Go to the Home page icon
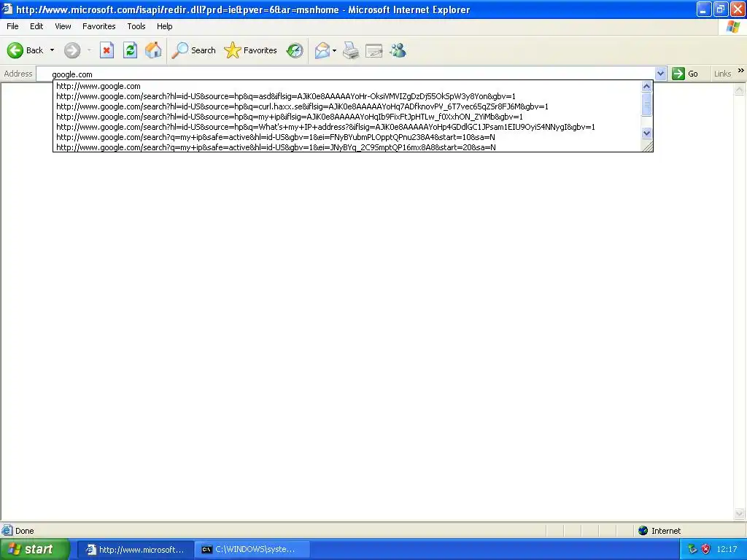Screen dimensions: 747x560 [153, 50]
